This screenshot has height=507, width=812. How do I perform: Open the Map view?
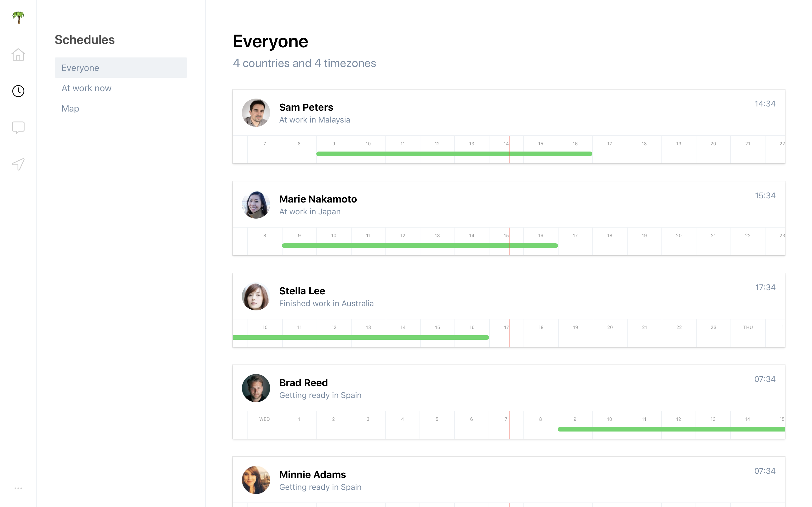[70, 108]
